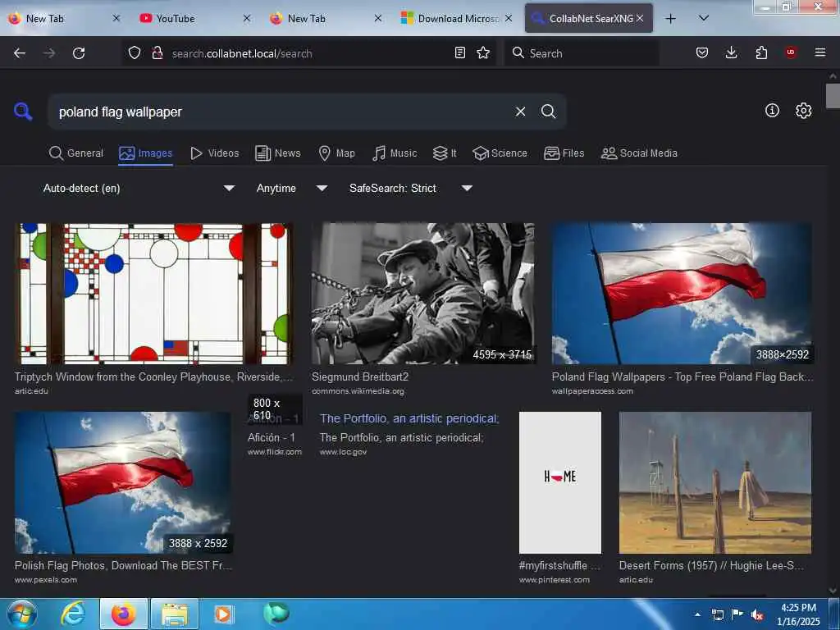Switch to the Social Media category
Screen dimensions: 840x630
(x=639, y=153)
